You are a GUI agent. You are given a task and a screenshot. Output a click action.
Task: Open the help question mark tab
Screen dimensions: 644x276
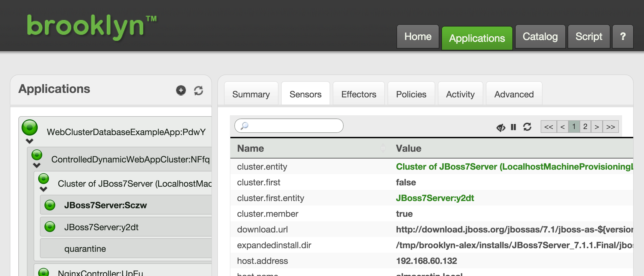[x=623, y=37]
